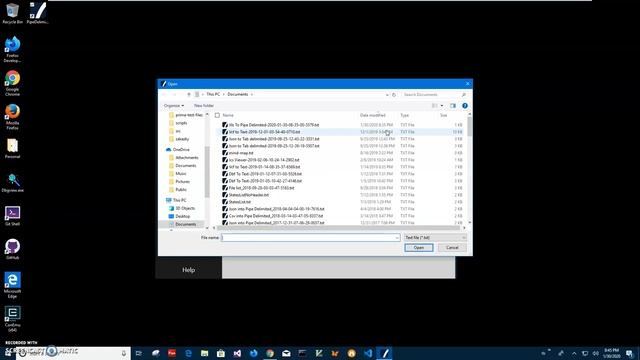Sort files by the Type column header

404,116
